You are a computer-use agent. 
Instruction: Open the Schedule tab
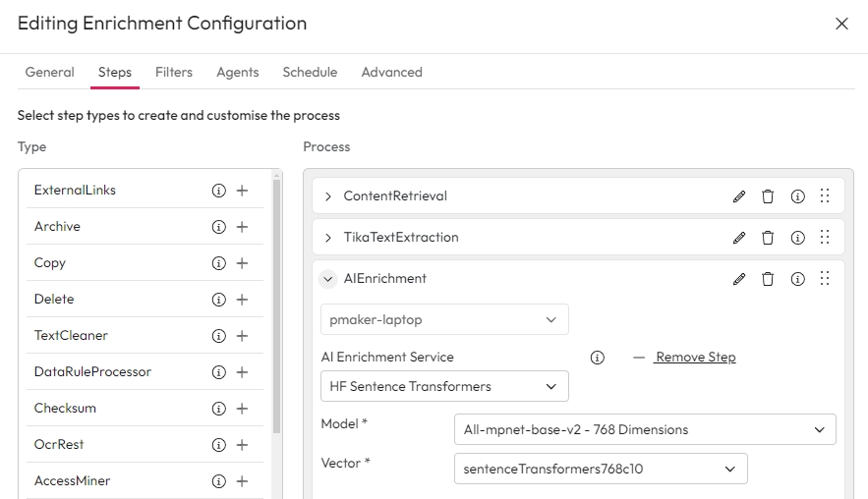pos(310,72)
